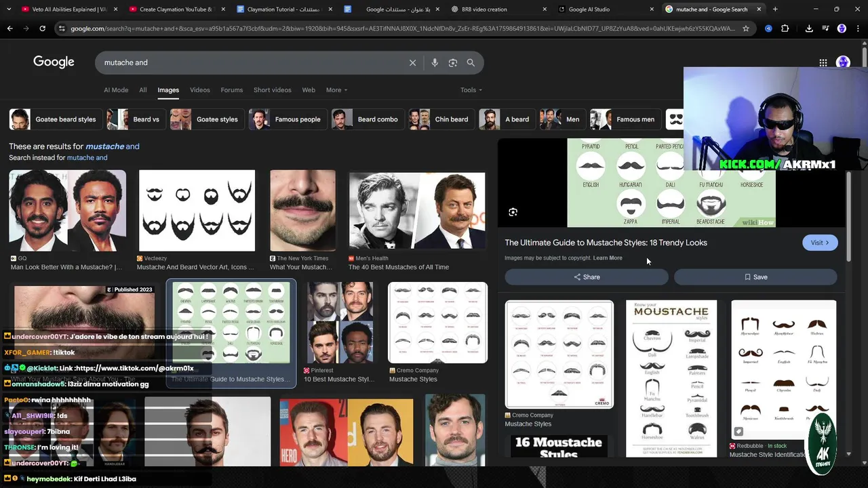Open Cremo Company thumbnail in results grid
The image size is (868, 488).
click(437, 323)
